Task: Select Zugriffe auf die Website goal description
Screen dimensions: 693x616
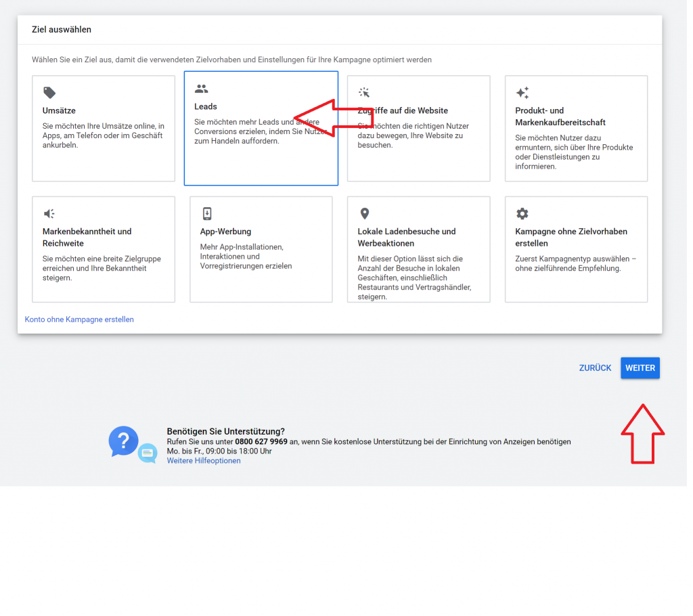Action: coord(413,135)
